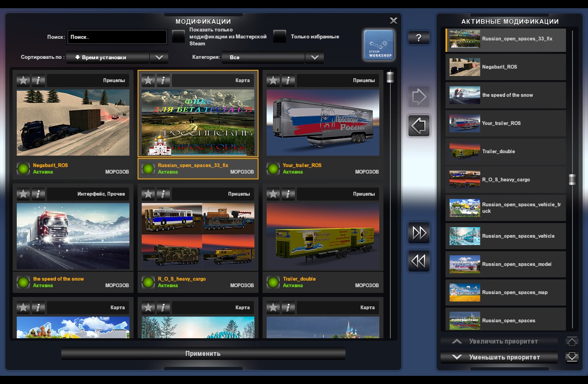Click Увеличить приоритет button

tap(499, 341)
